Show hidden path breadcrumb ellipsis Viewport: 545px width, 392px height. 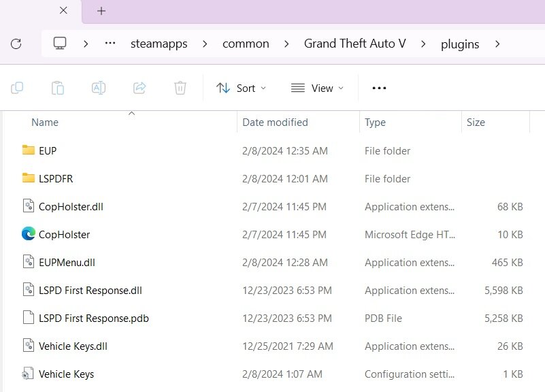click(110, 43)
